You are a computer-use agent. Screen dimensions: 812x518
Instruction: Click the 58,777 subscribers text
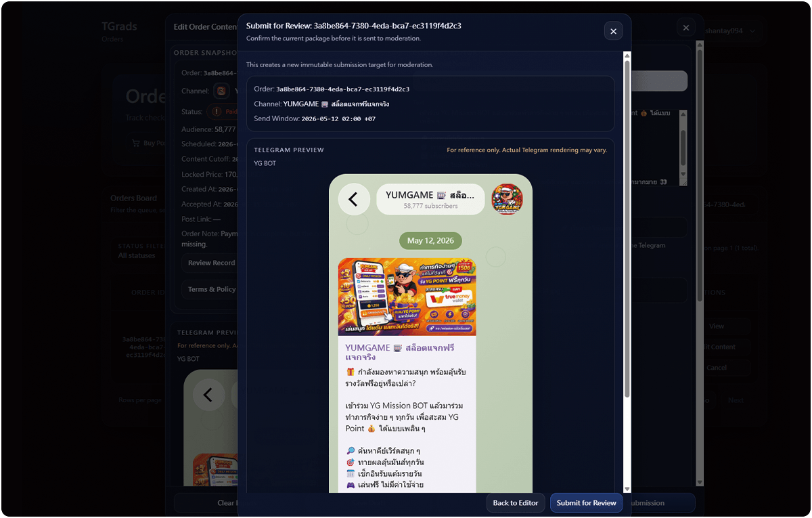[430, 206]
